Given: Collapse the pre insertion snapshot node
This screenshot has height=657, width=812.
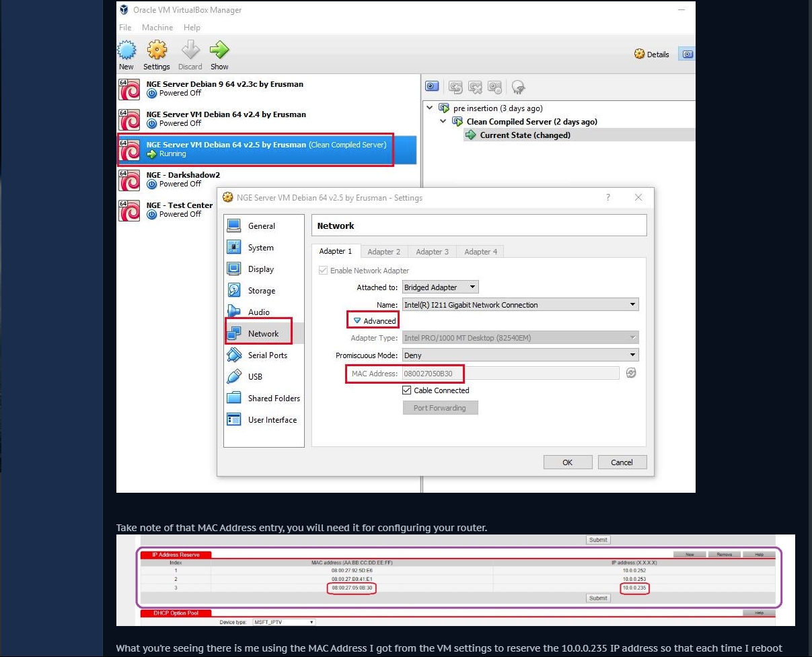Looking at the screenshot, I should tap(431, 108).
